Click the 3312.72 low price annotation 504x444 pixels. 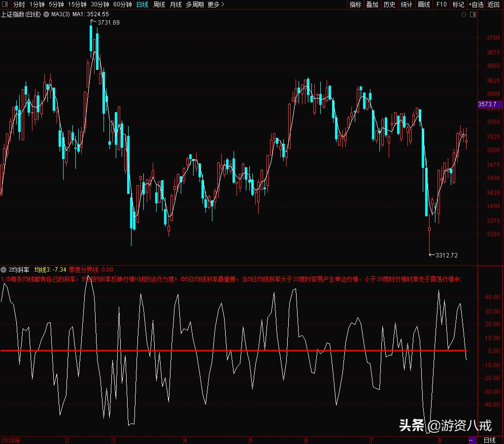coord(446,255)
